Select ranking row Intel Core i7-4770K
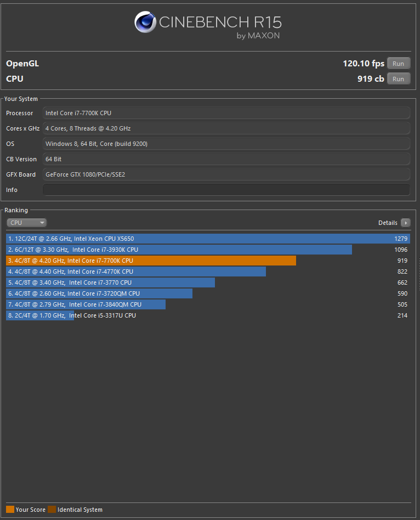The height and width of the screenshot is (520, 420). [x=208, y=272]
